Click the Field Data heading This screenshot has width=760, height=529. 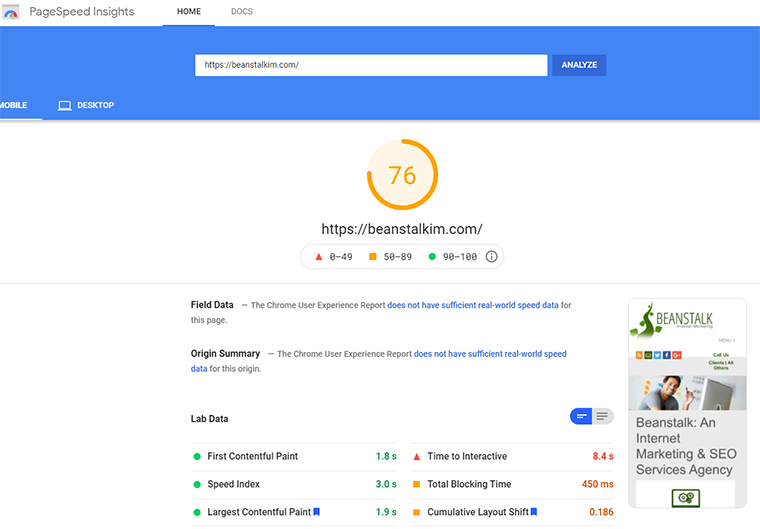click(x=212, y=305)
